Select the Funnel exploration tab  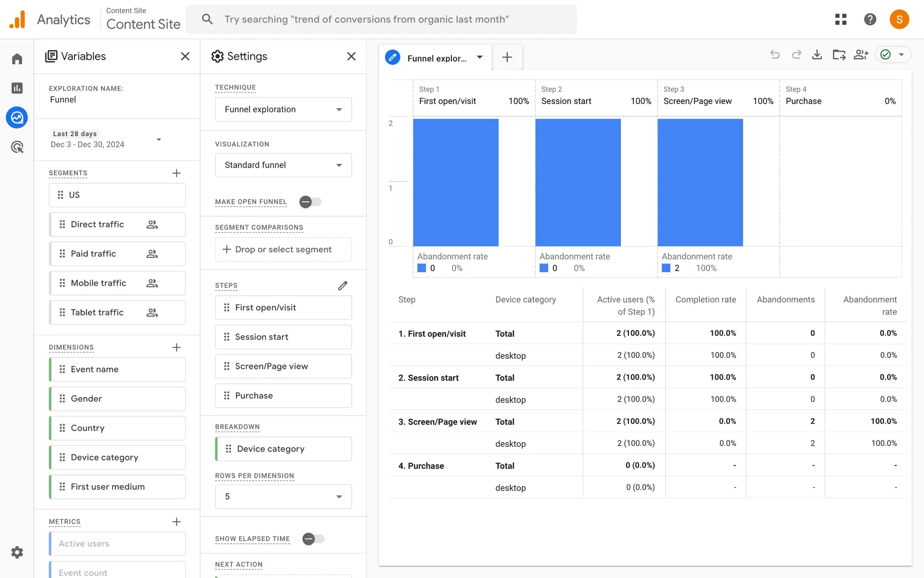click(436, 58)
